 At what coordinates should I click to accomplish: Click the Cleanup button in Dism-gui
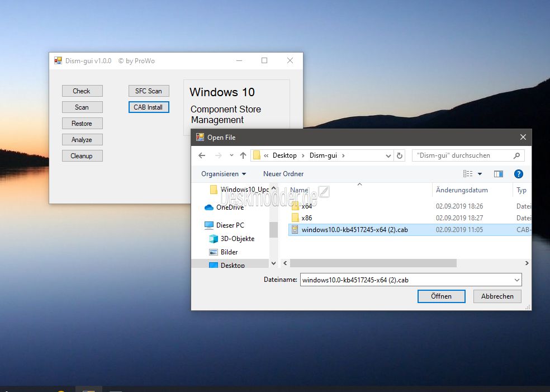click(x=82, y=155)
